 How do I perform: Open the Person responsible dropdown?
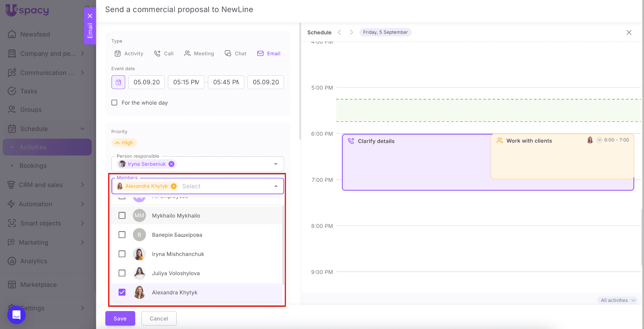point(275,164)
